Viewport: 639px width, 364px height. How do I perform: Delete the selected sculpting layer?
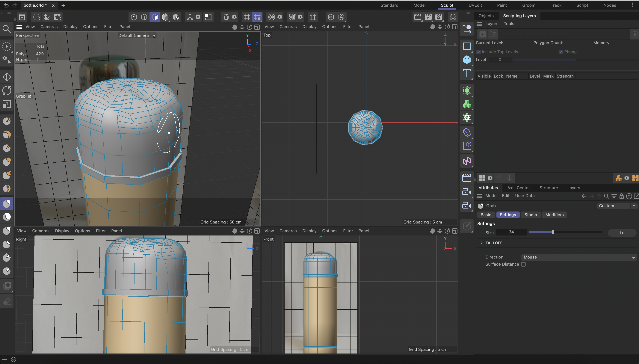tap(635, 34)
